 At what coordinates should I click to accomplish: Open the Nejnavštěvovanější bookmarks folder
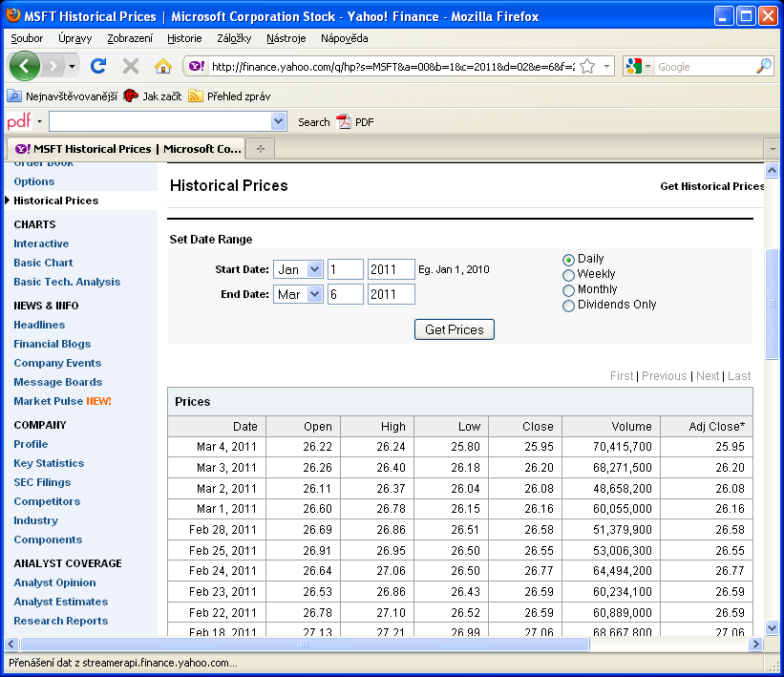point(63,96)
